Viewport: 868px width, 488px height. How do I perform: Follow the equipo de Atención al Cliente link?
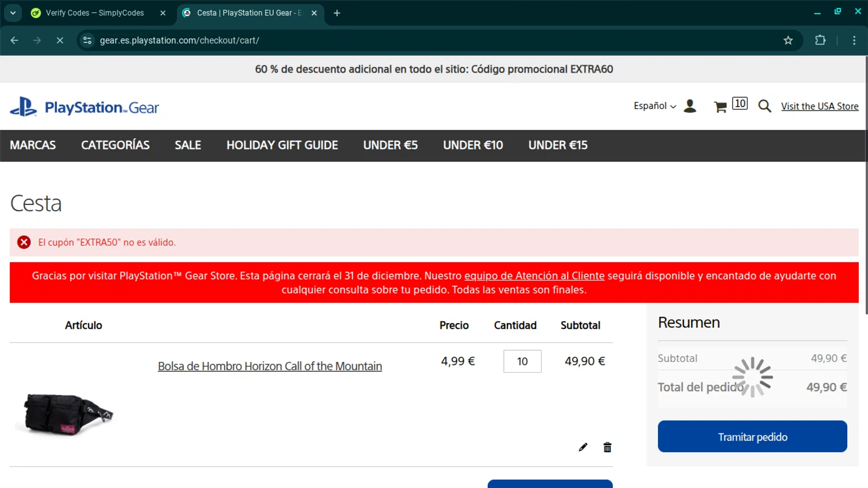tap(534, 276)
